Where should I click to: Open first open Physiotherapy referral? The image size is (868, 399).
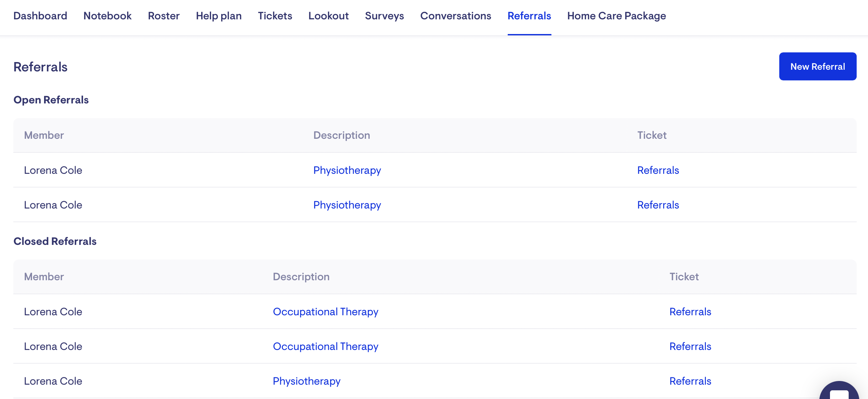point(347,170)
